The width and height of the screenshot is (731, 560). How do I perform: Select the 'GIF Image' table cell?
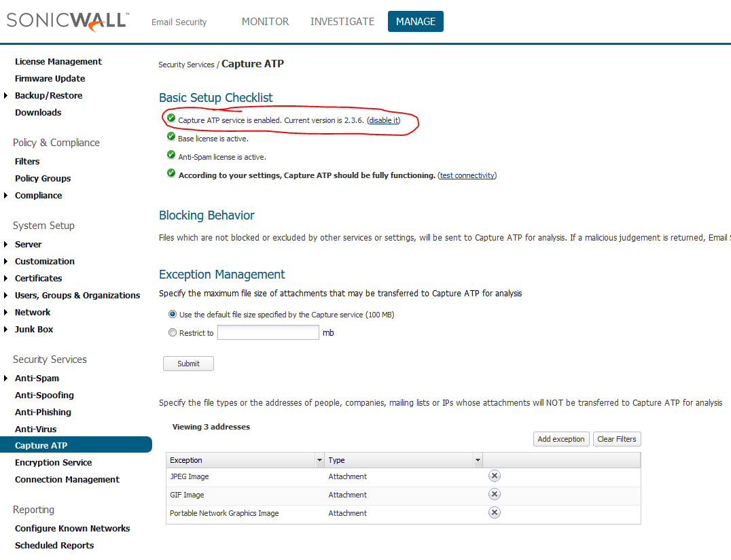click(x=187, y=495)
